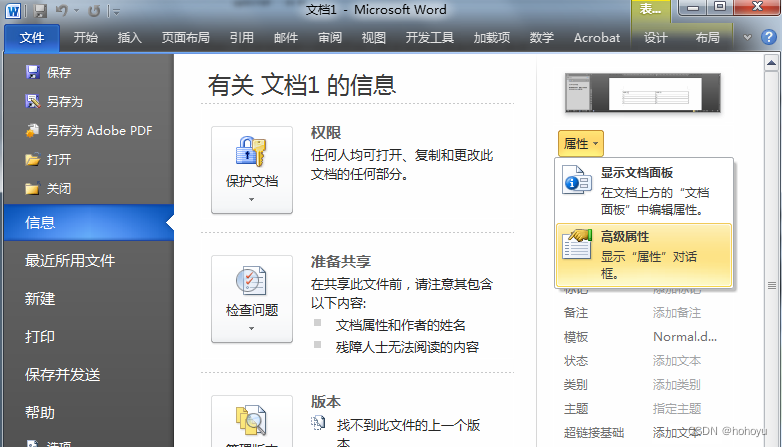The height and width of the screenshot is (447, 782).
Task: Click the 添加文本 field next to 状态
Action: (677, 361)
